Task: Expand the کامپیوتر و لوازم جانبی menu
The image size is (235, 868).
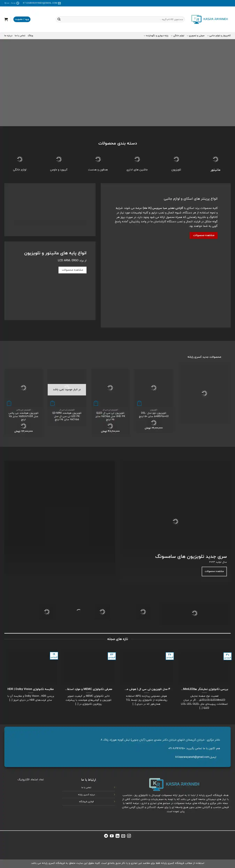Action: tap(220, 35)
